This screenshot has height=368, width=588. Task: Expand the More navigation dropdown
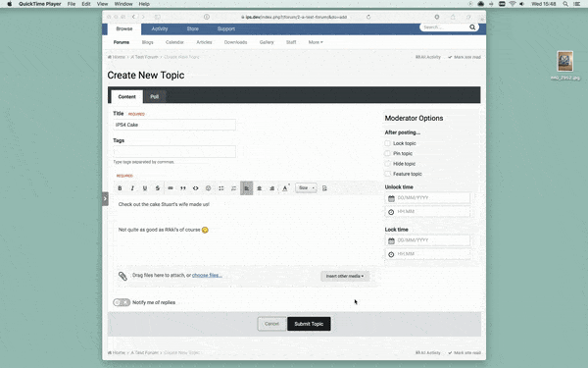(x=316, y=42)
